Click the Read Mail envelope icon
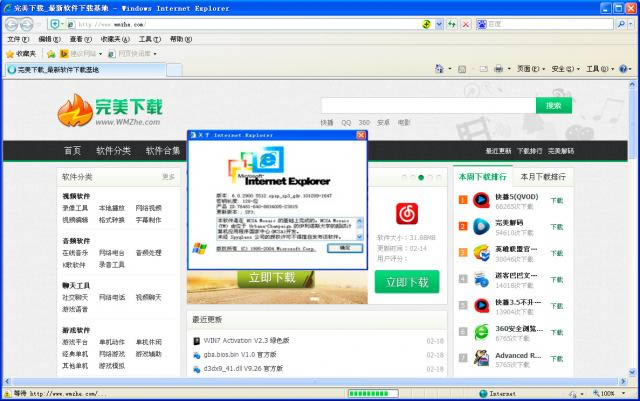 483,69
